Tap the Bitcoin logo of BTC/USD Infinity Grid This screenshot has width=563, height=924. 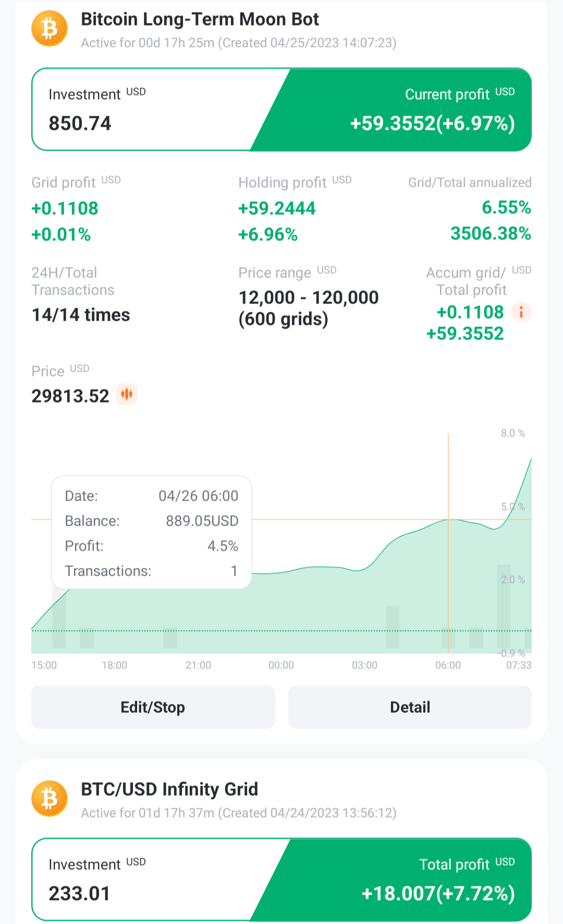click(x=50, y=798)
